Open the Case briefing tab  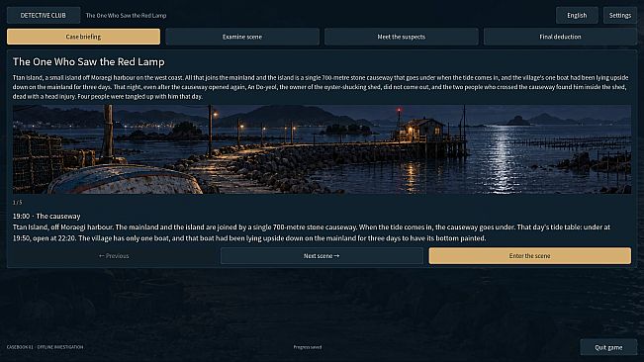coord(83,37)
